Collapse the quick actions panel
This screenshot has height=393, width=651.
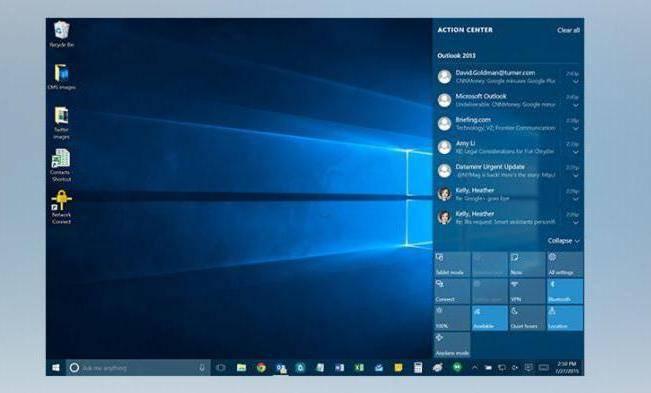(x=563, y=241)
